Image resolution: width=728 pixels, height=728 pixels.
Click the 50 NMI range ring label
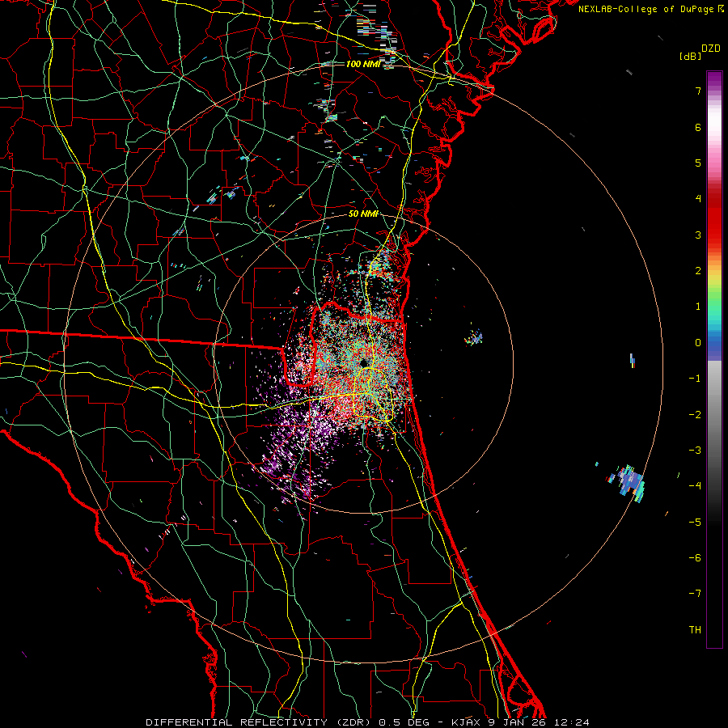point(363,214)
